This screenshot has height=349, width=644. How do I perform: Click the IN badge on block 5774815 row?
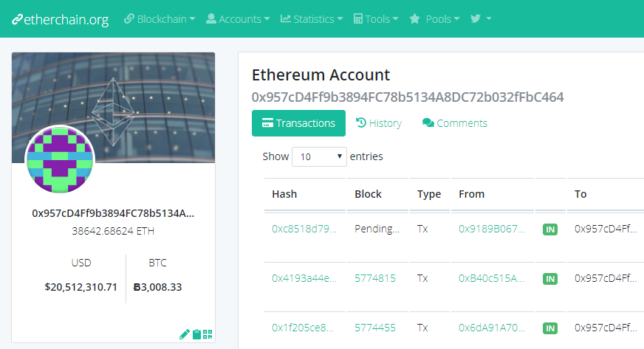pyautogui.click(x=550, y=279)
